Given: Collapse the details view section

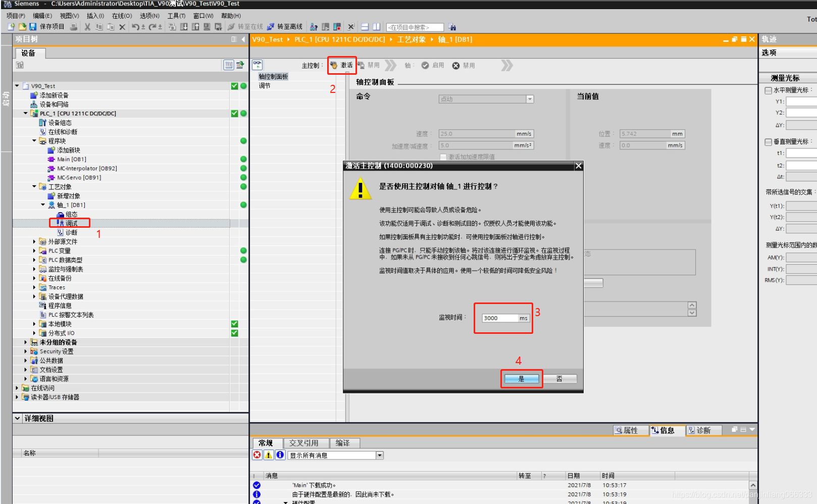Looking at the screenshot, I should pos(18,418).
